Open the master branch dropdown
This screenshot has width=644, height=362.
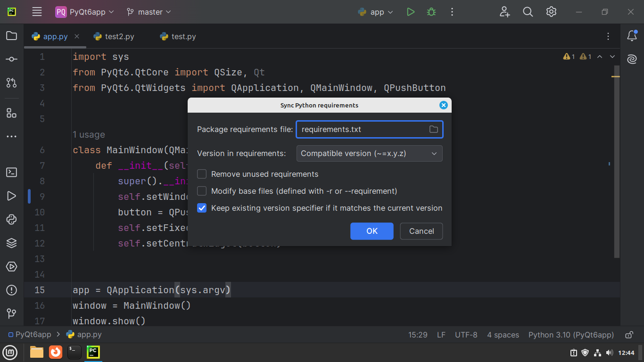pos(149,12)
